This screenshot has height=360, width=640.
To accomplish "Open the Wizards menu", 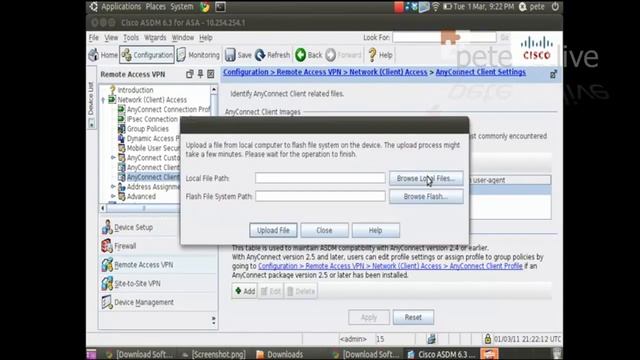I will point(155,38).
